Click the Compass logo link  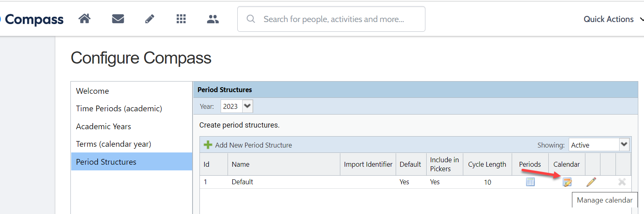[34, 19]
